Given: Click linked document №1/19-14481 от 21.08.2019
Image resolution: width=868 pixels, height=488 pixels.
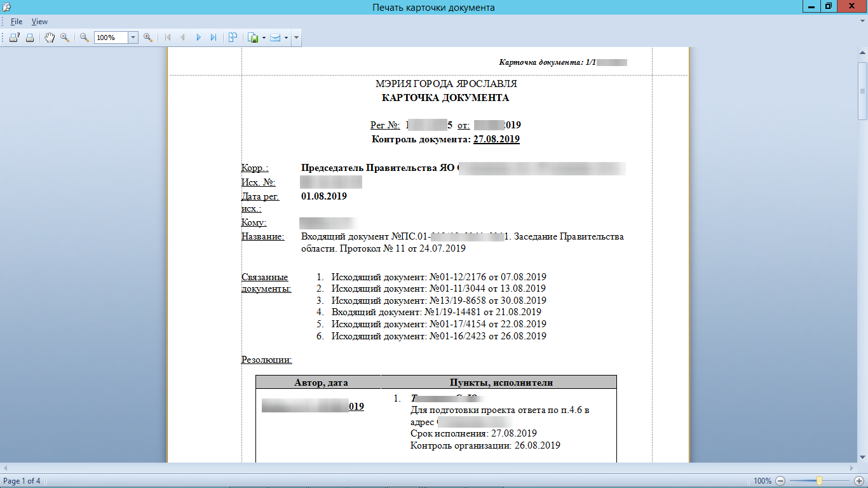Looking at the screenshot, I should coord(436,312).
